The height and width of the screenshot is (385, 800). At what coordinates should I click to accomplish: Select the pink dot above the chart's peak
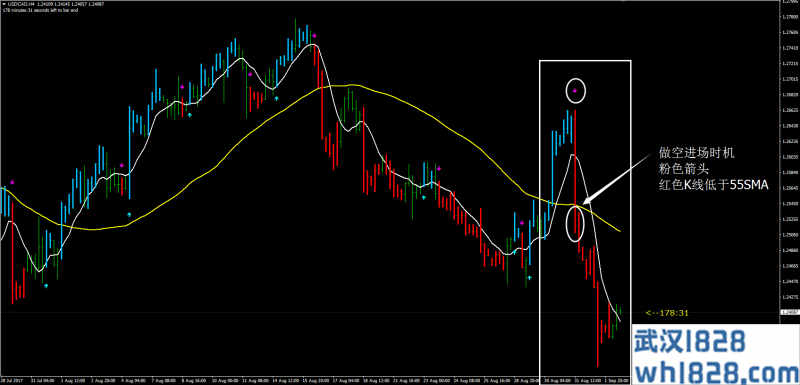click(315, 36)
